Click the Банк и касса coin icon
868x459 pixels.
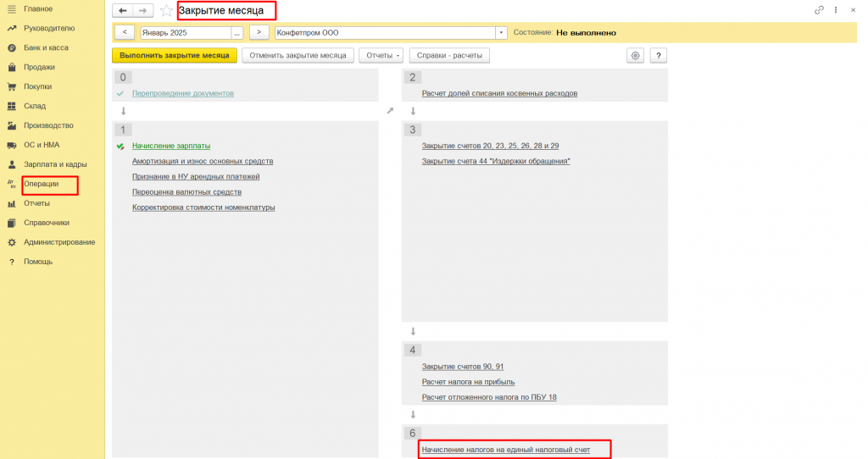(12, 48)
